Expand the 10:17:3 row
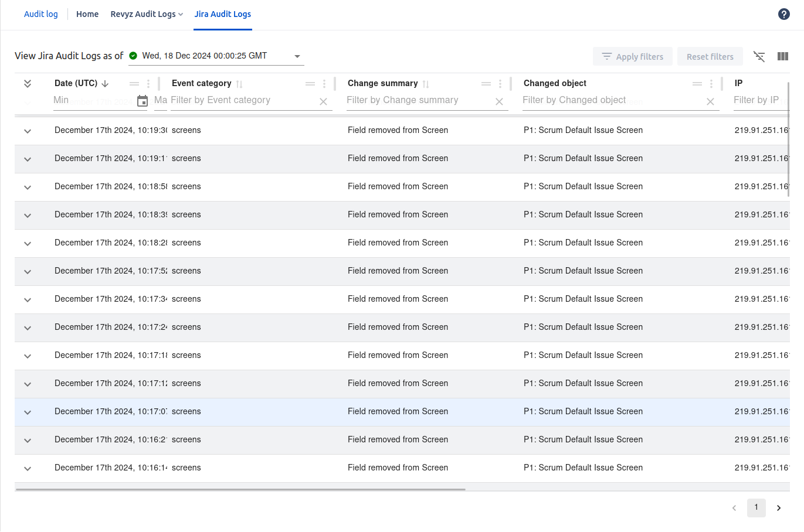 [x=28, y=299]
